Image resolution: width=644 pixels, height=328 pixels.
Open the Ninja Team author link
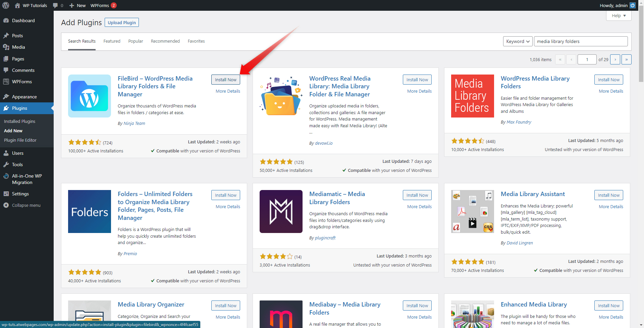134,124
